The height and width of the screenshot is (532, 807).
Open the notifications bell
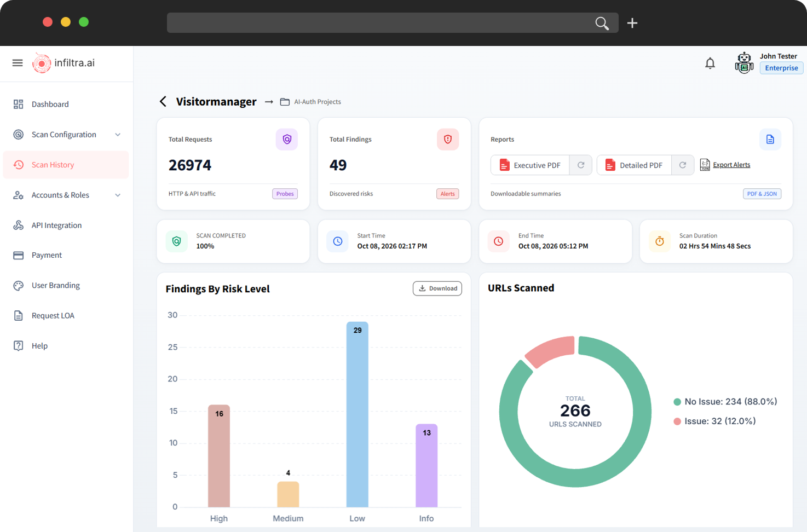click(710, 63)
